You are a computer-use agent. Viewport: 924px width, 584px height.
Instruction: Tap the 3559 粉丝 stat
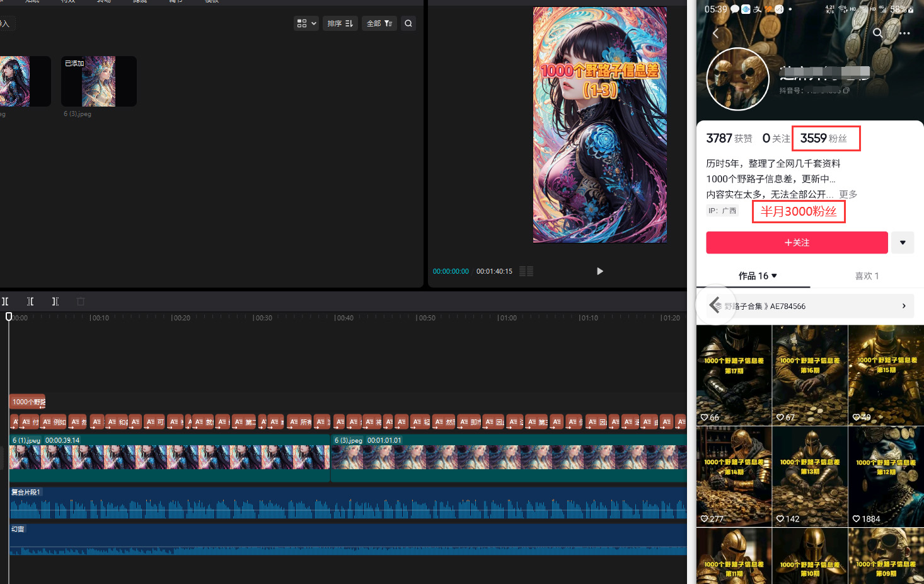click(x=824, y=138)
